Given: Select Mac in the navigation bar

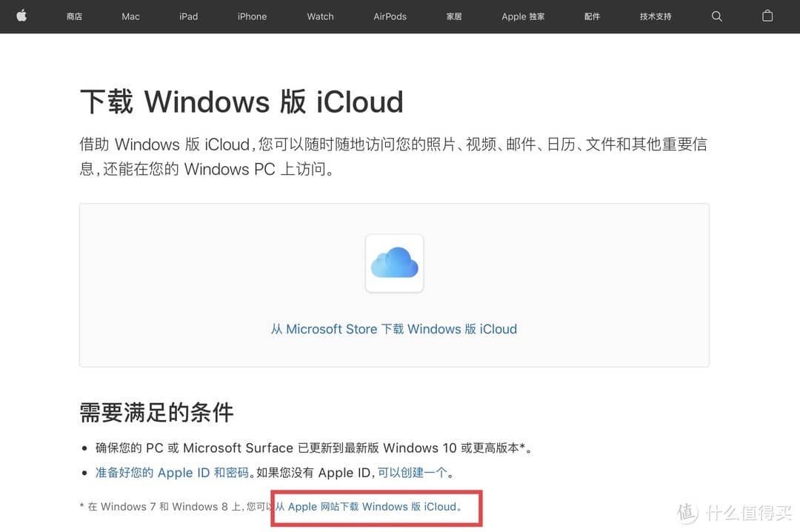Looking at the screenshot, I should point(130,16).
